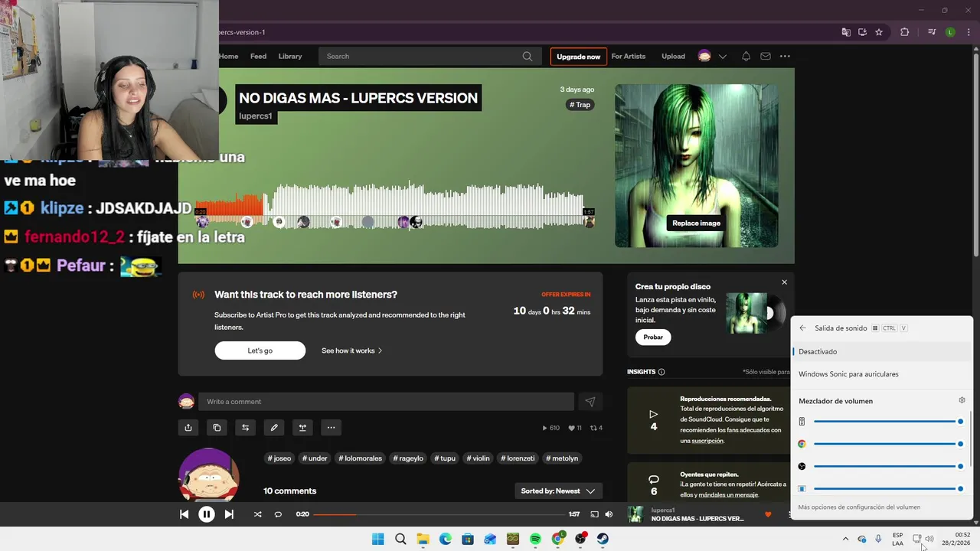
Task: Expand the profile avatar dropdown chevron
Action: (x=722, y=57)
